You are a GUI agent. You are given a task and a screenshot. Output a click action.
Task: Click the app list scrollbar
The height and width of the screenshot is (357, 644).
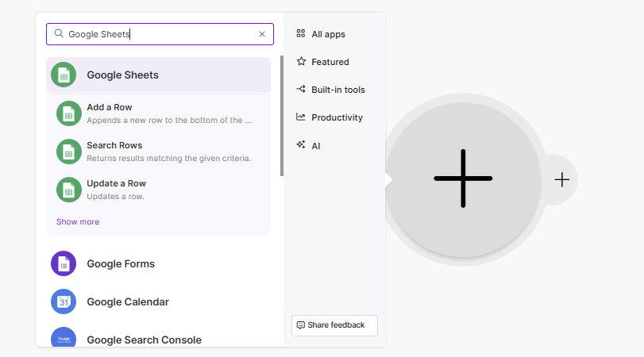(x=281, y=116)
